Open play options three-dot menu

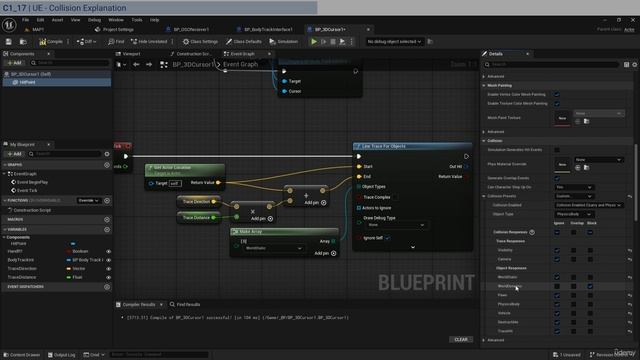351,42
